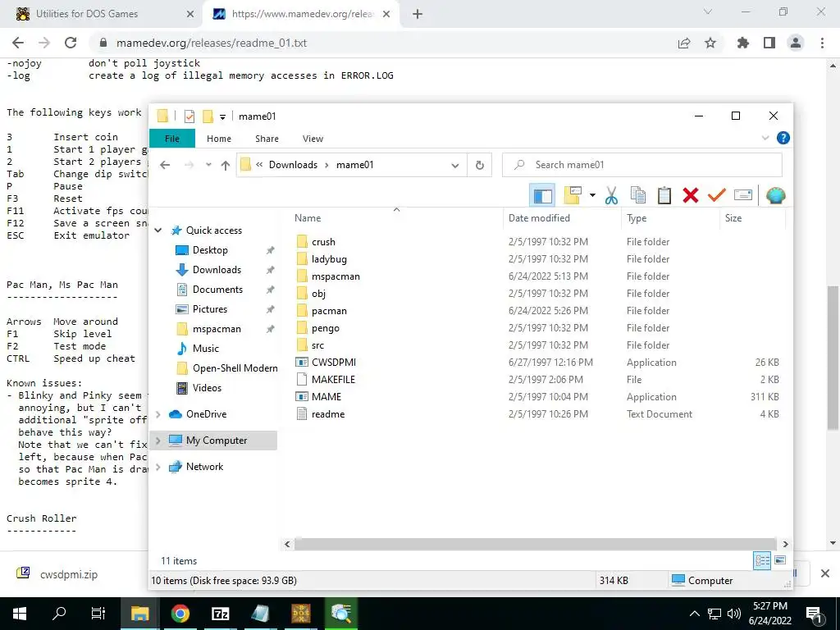The image size is (840, 630).
Task: Switch to the View ribbon tab
Action: pos(313,138)
